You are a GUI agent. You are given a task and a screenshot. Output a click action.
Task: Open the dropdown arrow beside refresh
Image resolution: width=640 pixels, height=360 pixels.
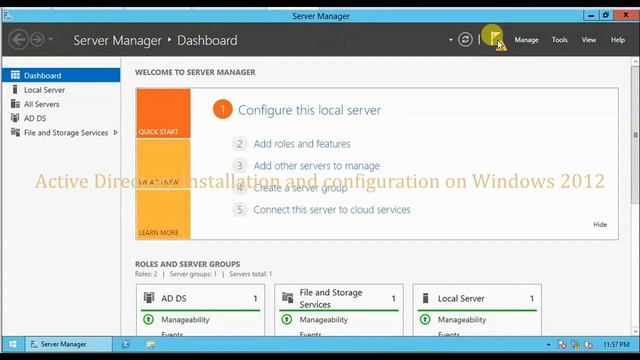(x=451, y=40)
